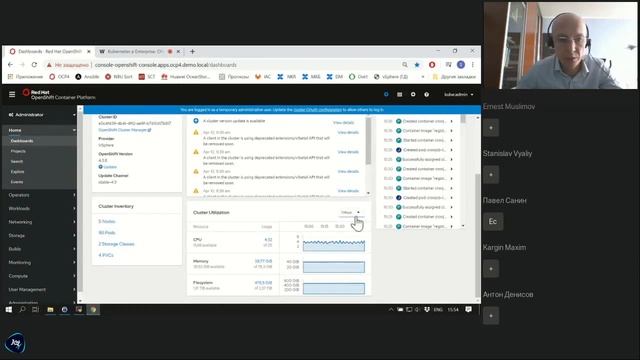Expand the Operators navigation section
The height and width of the screenshot is (360, 640).
[x=41, y=195]
